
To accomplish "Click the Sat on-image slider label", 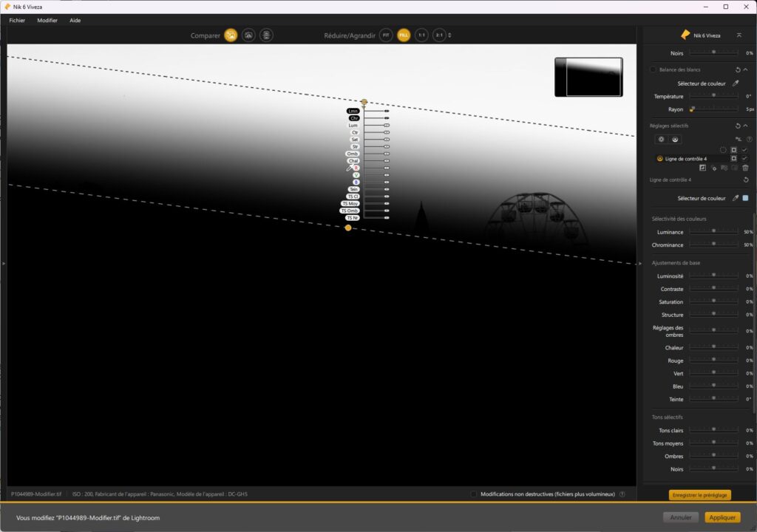I will 355,140.
